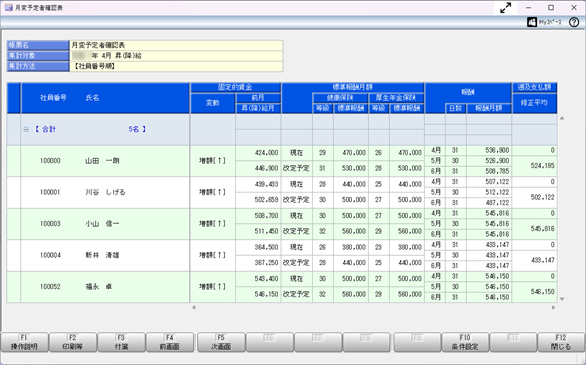Image resolution: width=586 pixels, height=365 pixels.
Task: Open F10 条件設定 button
Action: click(x=465, y=342)
